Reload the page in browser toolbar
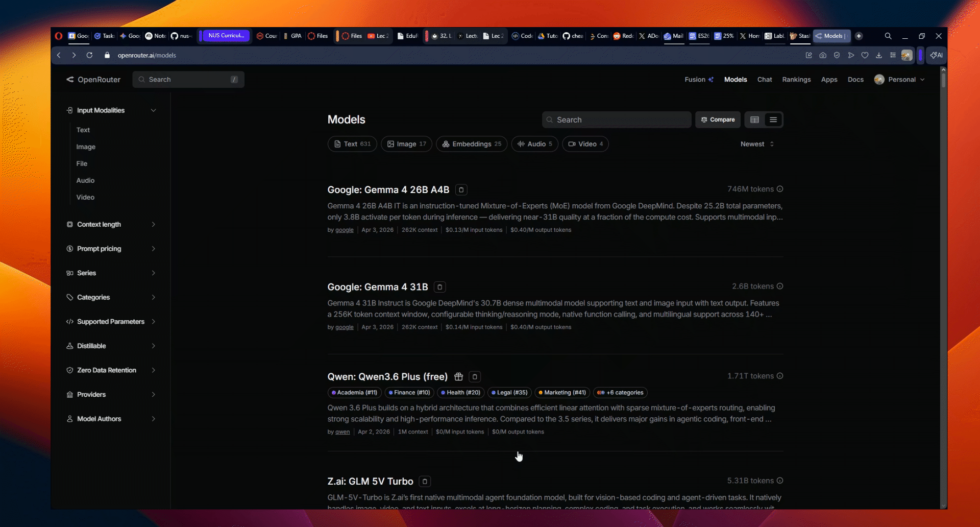 (89, 55)
